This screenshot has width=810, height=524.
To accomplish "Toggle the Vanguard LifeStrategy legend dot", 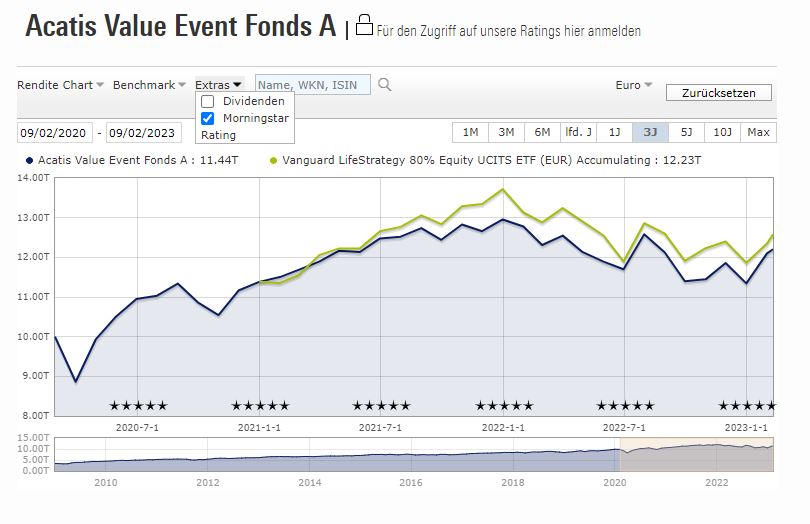I will point(273,161).
